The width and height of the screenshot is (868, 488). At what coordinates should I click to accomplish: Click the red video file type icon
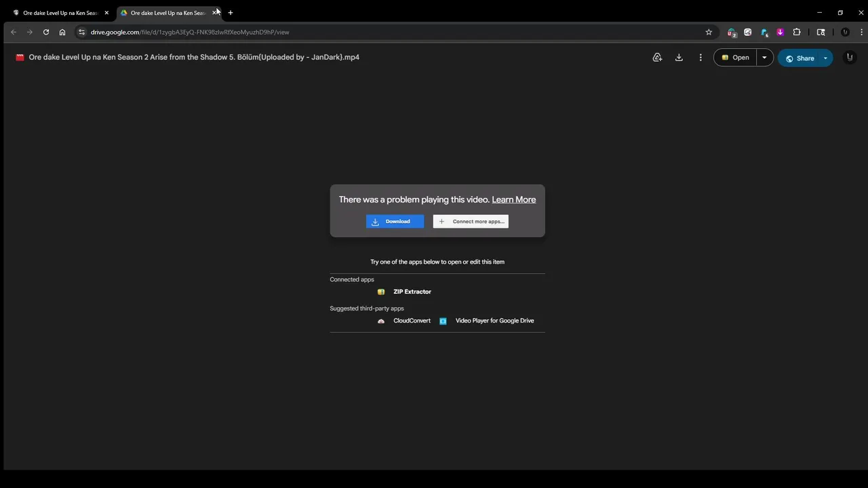20,58
